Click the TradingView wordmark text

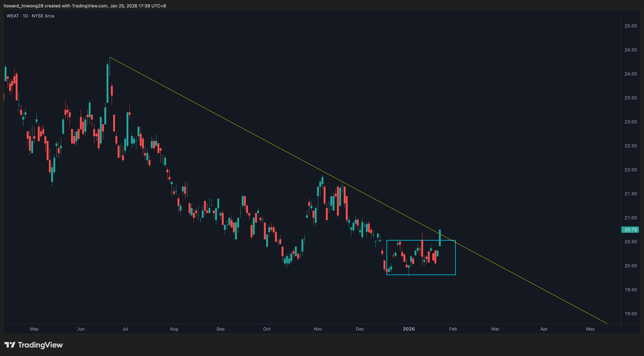pyautogui.click(x=40, y=345)
